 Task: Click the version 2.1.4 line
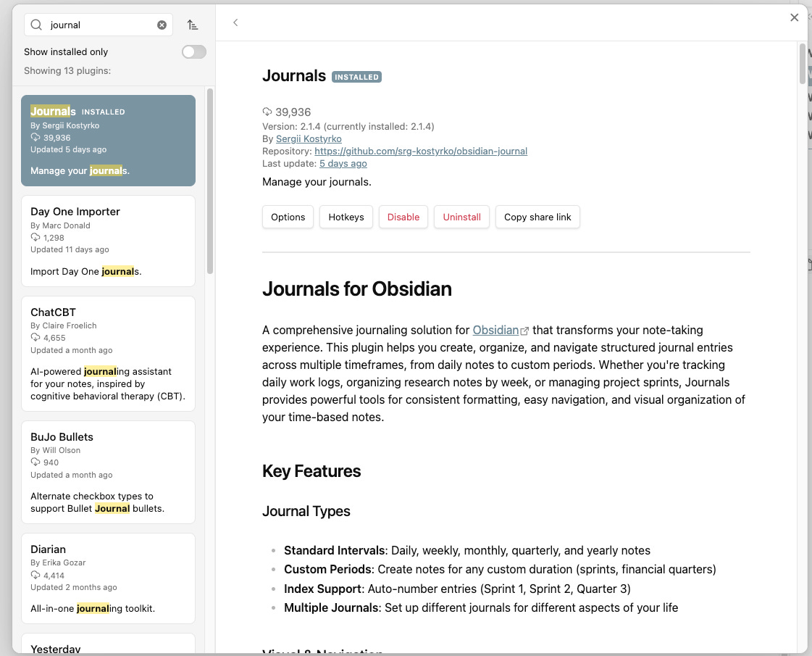point(348,126)
